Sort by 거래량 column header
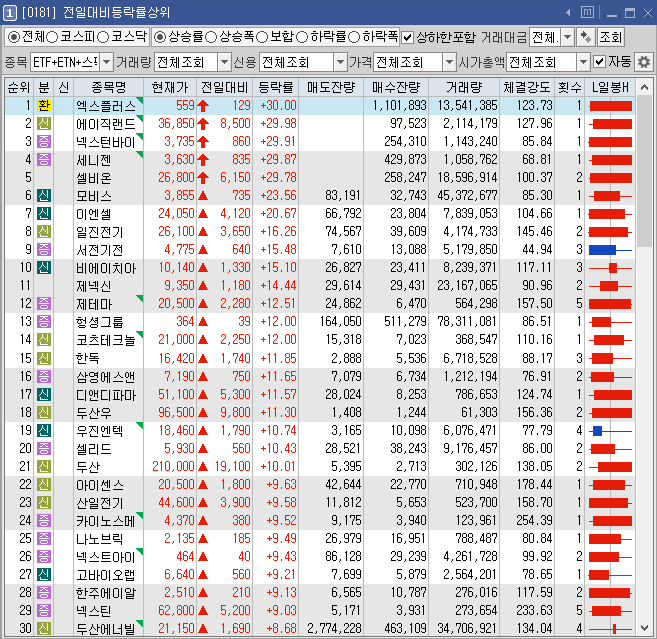 (x=464, y=87)
